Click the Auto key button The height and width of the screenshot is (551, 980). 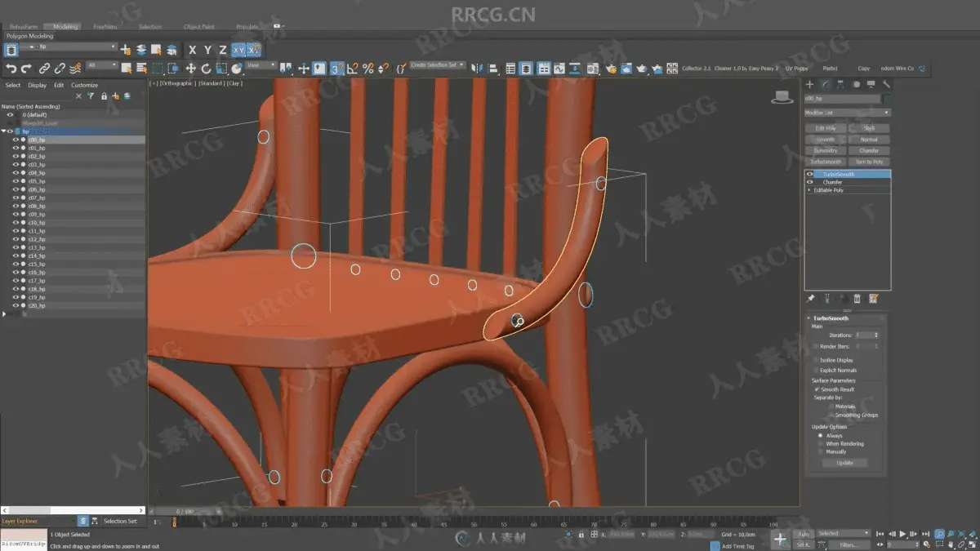(x=804, y=534)
